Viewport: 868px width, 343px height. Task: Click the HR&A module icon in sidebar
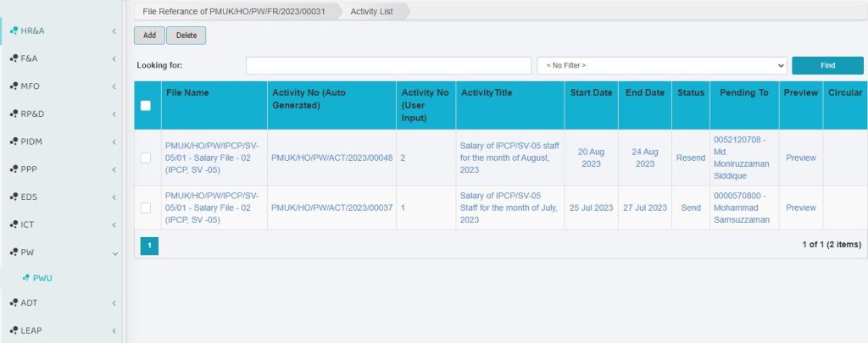click(x=12, y=31)
